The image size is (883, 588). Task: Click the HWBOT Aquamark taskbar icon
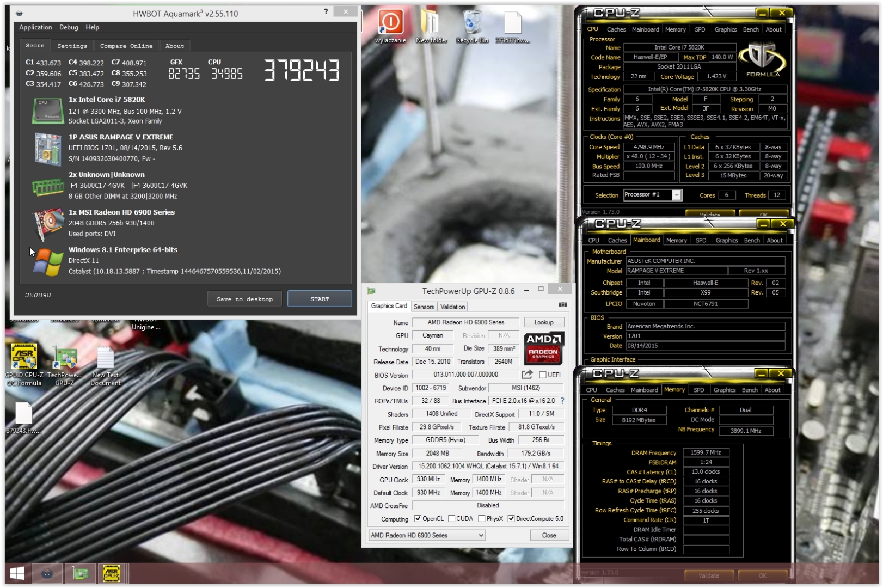[47, 573]
